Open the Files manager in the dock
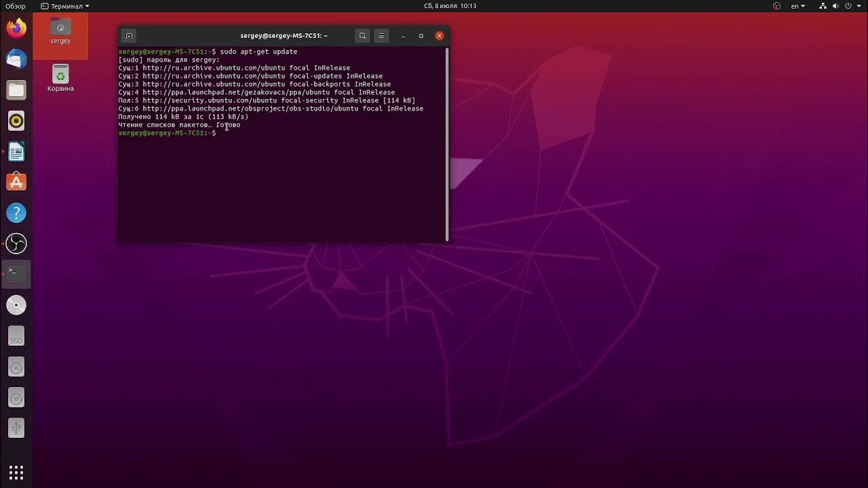Viewport: 868px width, 488px height. [x=16, y=89]
